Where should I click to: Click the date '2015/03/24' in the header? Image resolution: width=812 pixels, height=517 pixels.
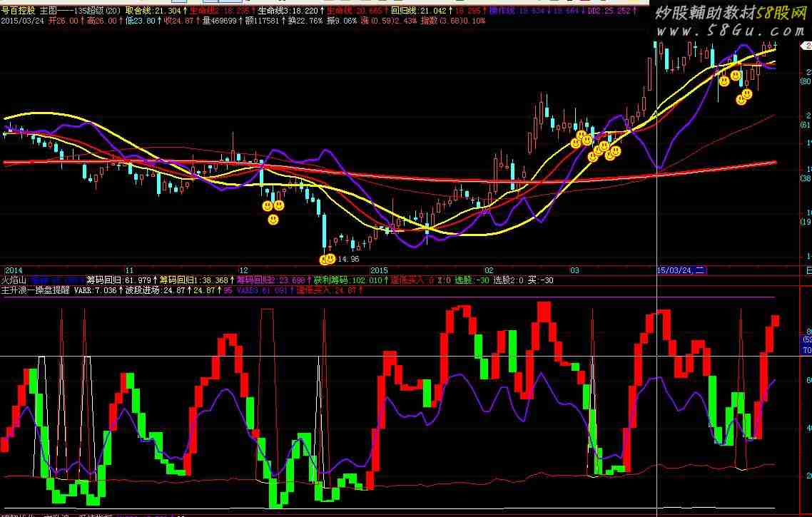22,21
